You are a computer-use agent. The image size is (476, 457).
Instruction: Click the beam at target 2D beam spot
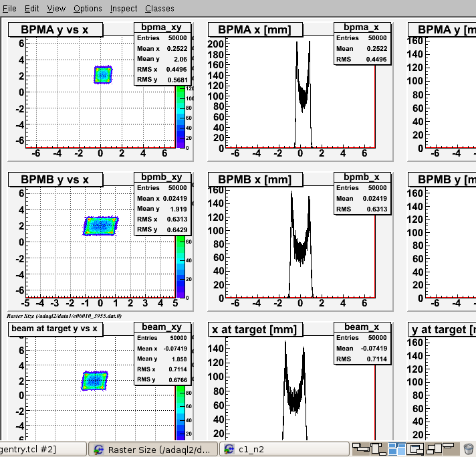pos(94,381)
